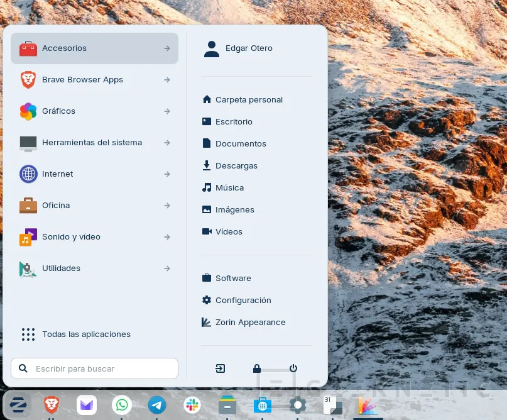Expand the Accesorios category
Viewport: 507px width, 420px height.
point(94,48)
